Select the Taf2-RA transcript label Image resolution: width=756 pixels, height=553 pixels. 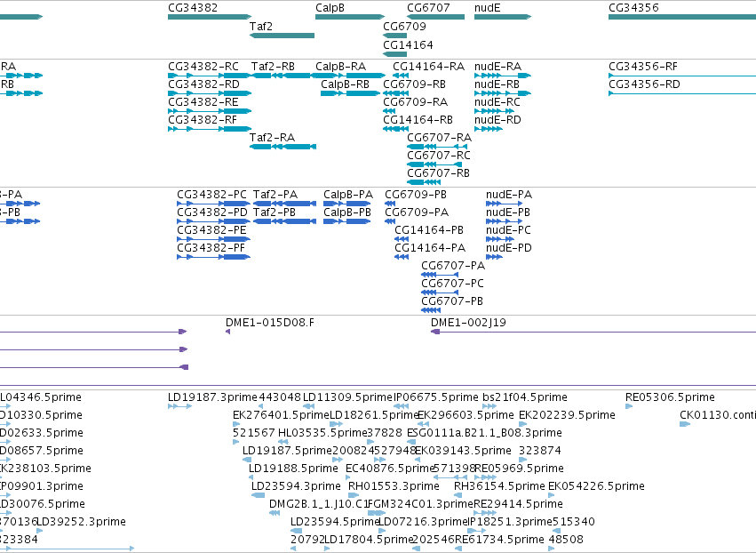pos(272,138)
